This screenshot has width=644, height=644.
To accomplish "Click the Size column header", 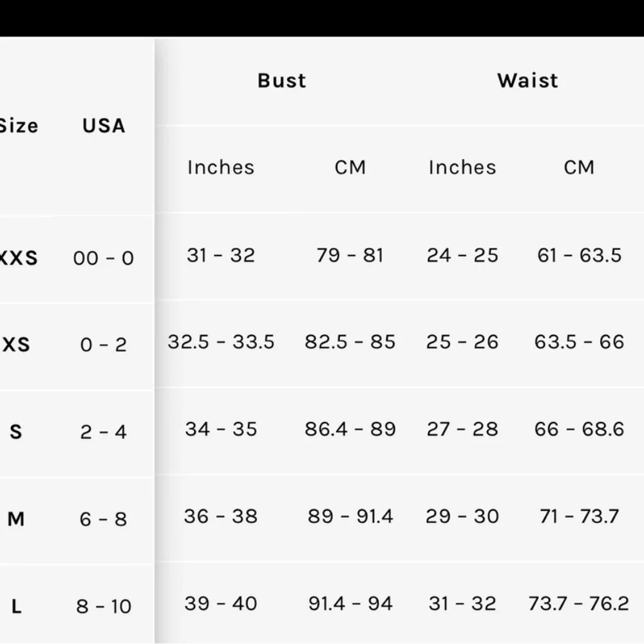I will [x=19, y=126].
